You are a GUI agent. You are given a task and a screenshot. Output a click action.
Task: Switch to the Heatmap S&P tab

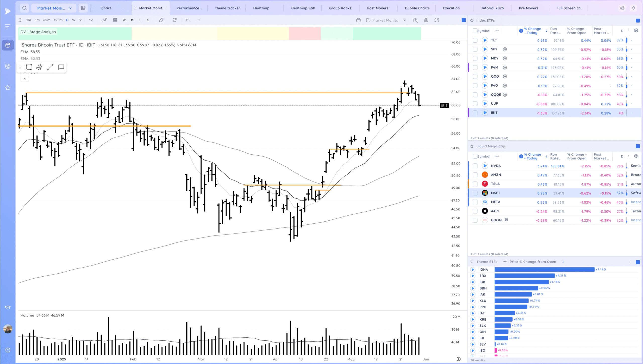pos(303,8)
